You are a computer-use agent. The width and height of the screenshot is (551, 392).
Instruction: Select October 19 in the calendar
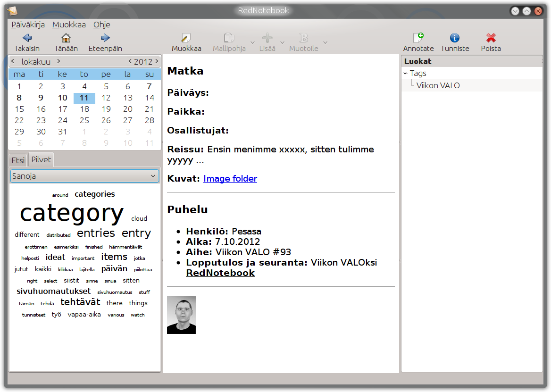tap(106, 109)
